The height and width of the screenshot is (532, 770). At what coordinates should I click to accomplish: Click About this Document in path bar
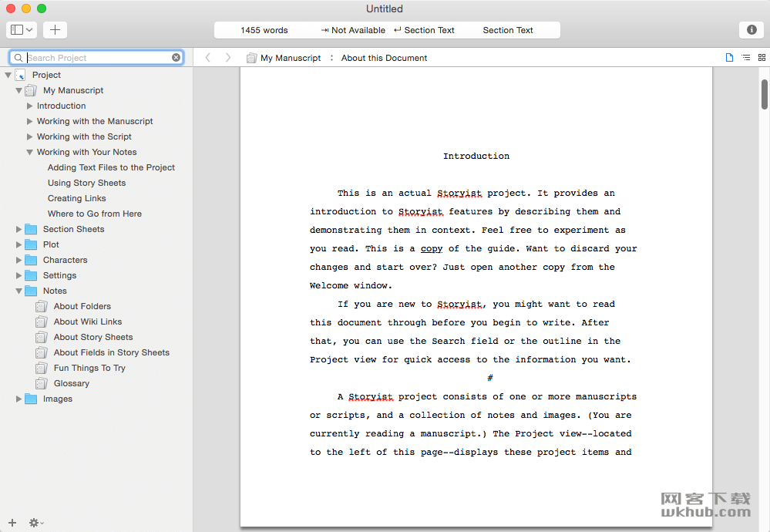tap(384, 58)
